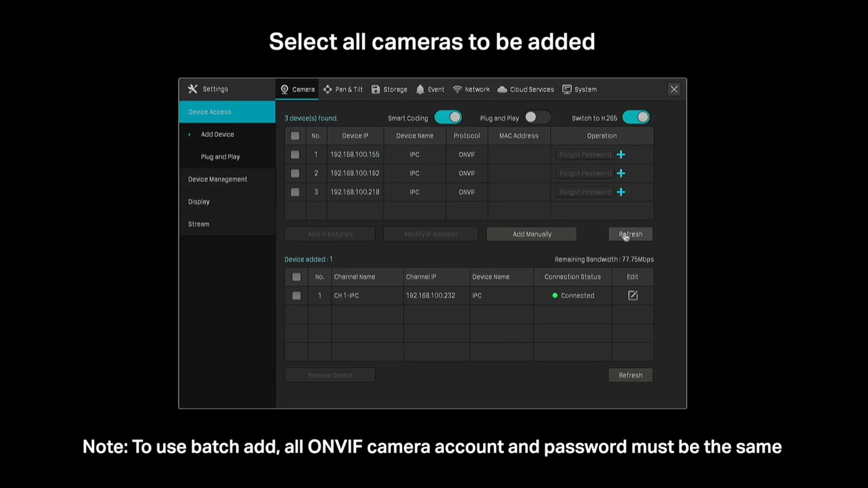Click the Event bell icon

click(421, 89)
